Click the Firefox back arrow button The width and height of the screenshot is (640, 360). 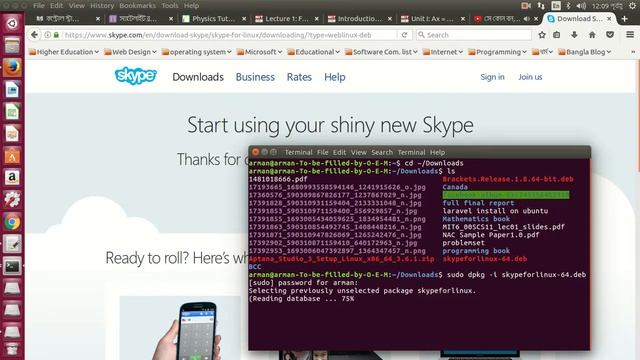coord(35,35)
